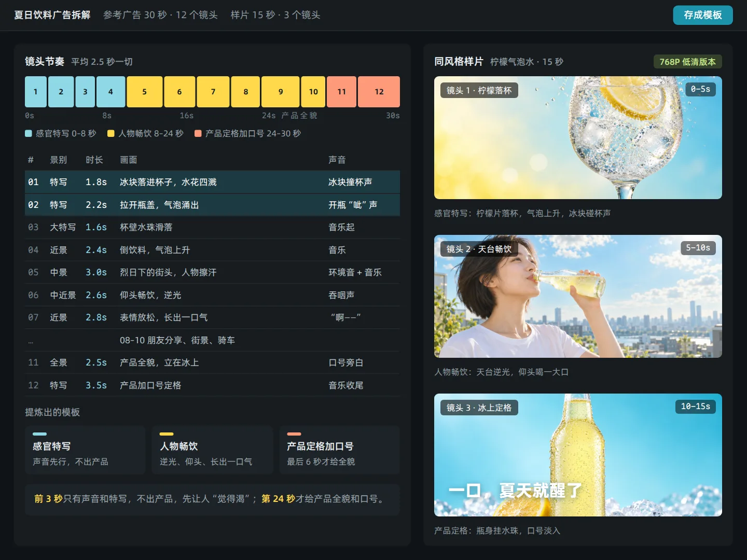
Task: Open the 感官特写 template card 声音先行，不出产品
Action: point(85,450)
